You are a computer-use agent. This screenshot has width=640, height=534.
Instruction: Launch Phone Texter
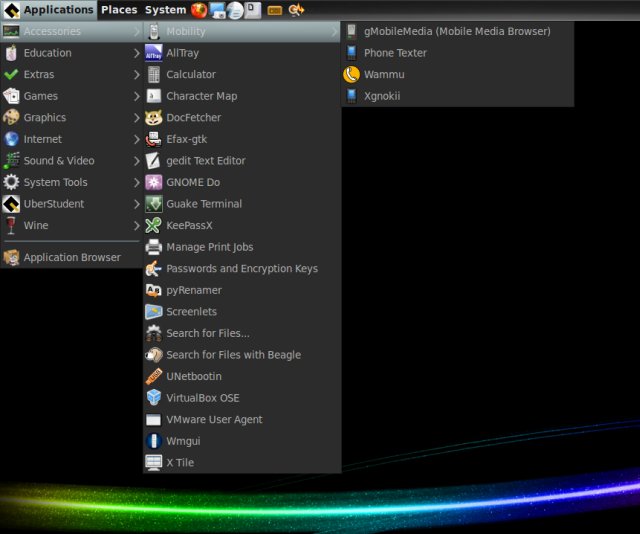click(x=457, y=53)
